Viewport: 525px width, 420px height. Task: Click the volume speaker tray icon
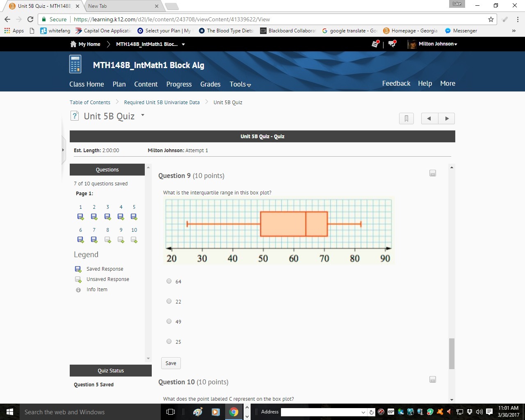(479, 412)
